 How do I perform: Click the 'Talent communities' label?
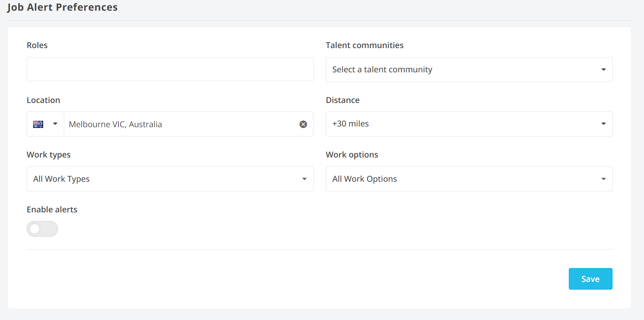364,45
